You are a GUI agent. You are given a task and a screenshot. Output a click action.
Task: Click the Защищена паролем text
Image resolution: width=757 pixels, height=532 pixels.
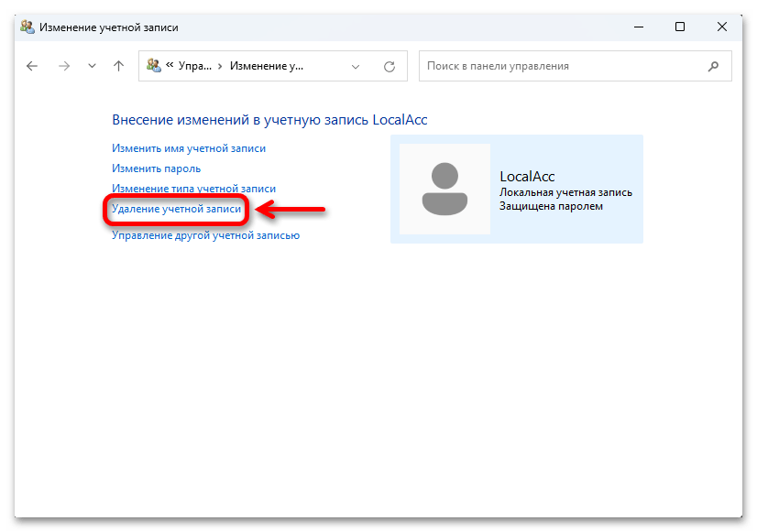[551, 206]
